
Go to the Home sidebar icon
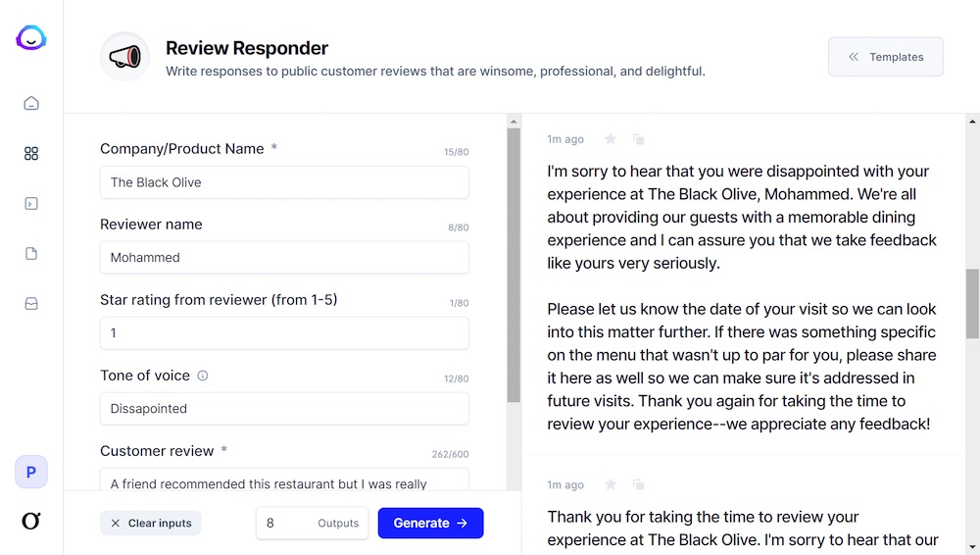click(x=31, y=103)
